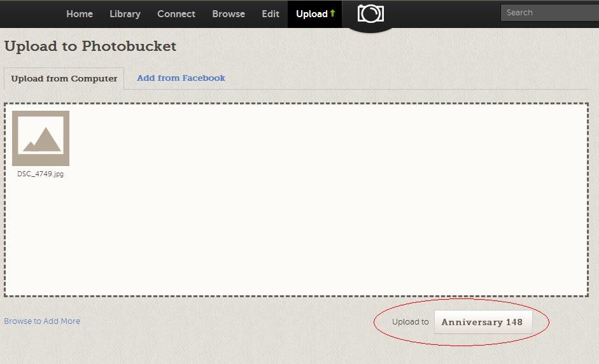
Task: Click the Upload to label beside album button
Action: (410, 322)
